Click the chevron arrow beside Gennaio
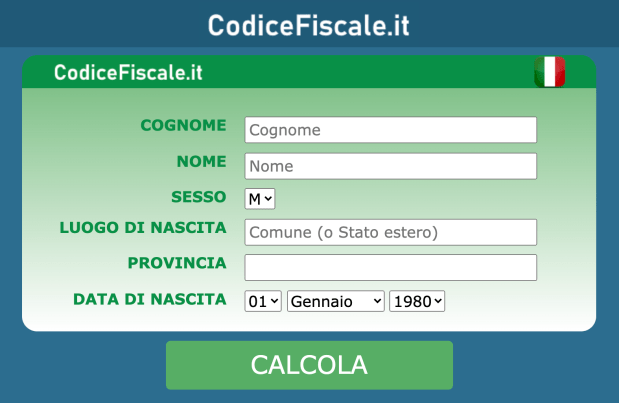 point(377,301)
